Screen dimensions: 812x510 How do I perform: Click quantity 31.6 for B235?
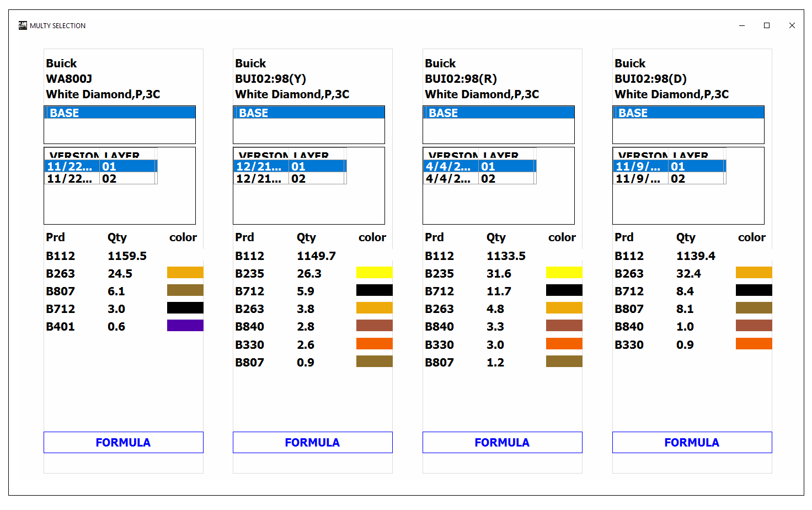499,274
